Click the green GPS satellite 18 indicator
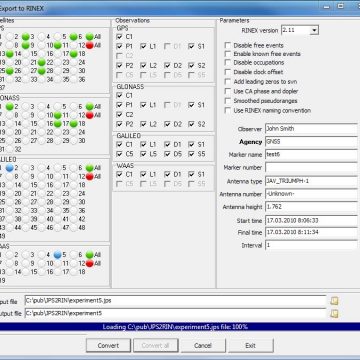This screenshot has height=360, width=360. click(x=74, y=53)
